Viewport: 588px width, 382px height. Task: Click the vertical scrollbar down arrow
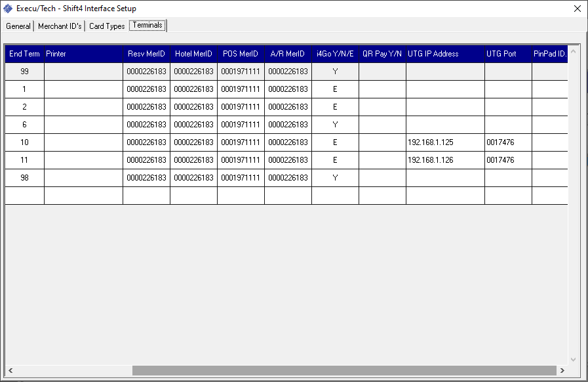pos(573,360)
